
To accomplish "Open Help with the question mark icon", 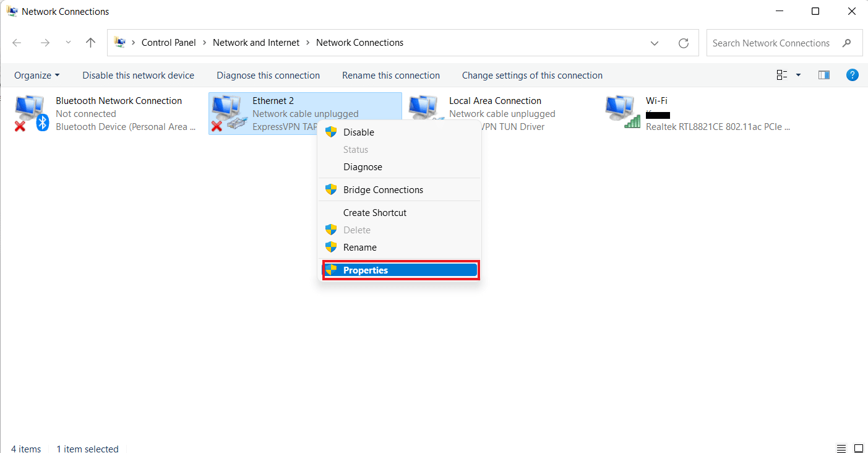I will [853, 75].
